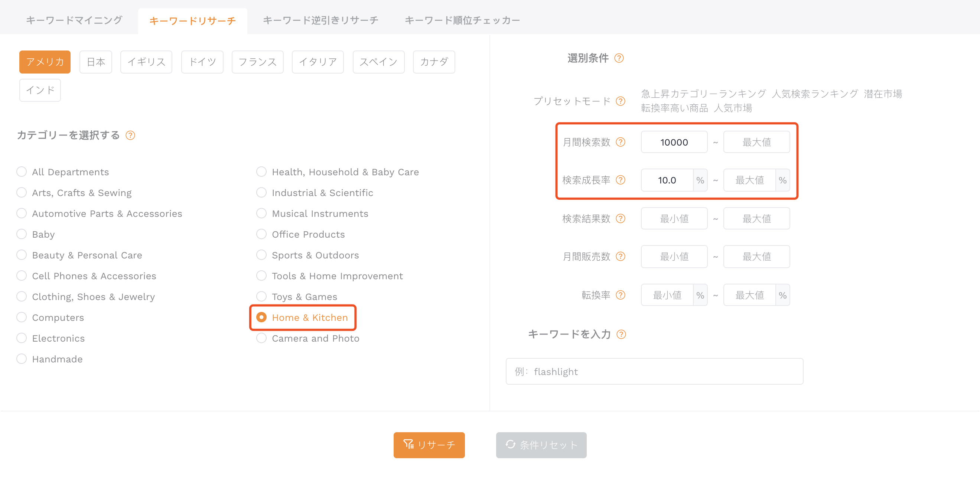
Task: Choose 日本 marketplace
Action: point(96,62)
